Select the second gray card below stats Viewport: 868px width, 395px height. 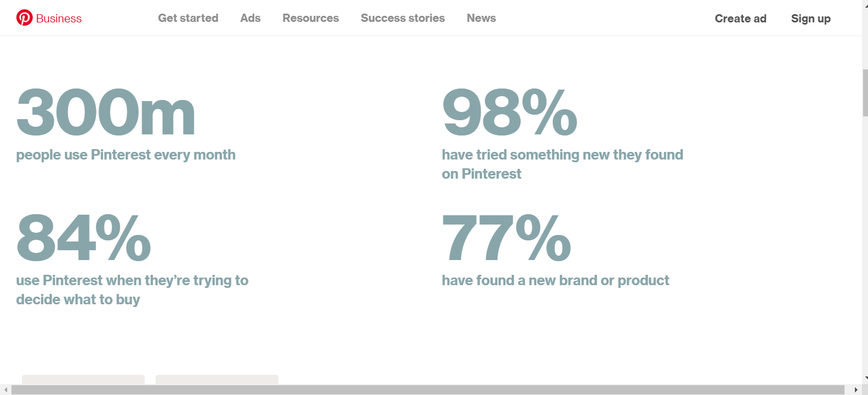coord(217,380)
